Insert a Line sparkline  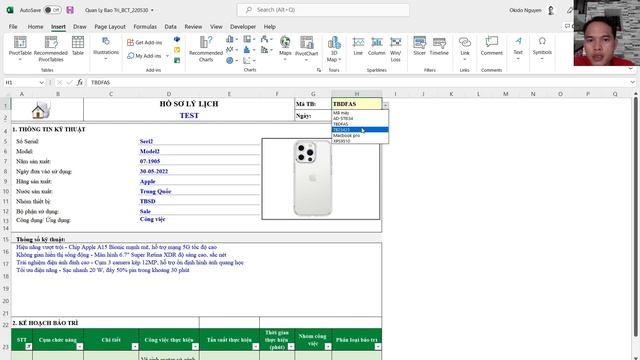(x=358, y=47)
